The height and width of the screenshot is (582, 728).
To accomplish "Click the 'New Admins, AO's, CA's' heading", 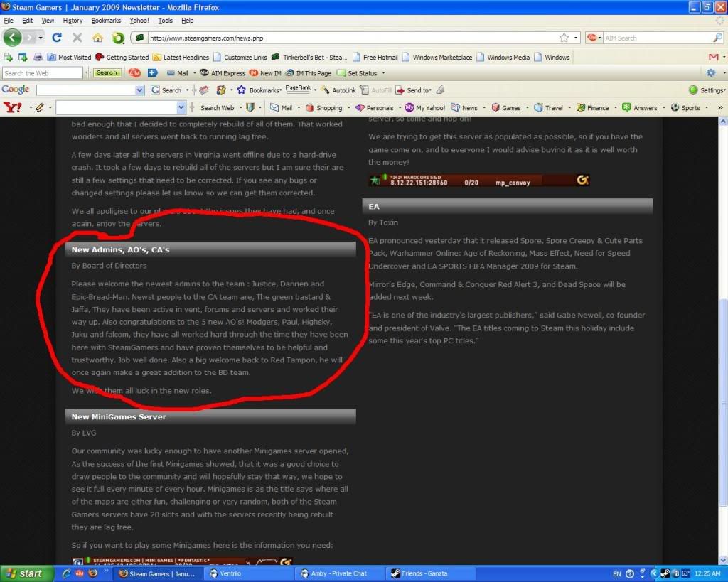I will click(x=120, y=249).
